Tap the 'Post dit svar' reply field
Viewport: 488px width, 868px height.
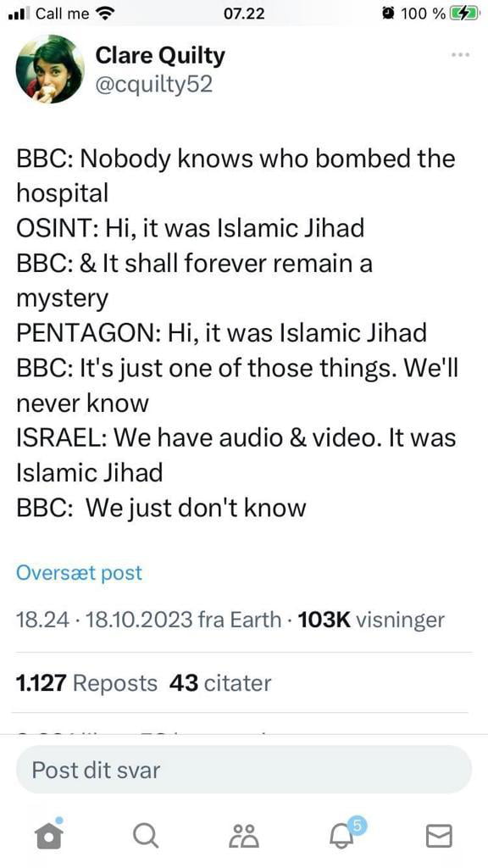point(243,771)
